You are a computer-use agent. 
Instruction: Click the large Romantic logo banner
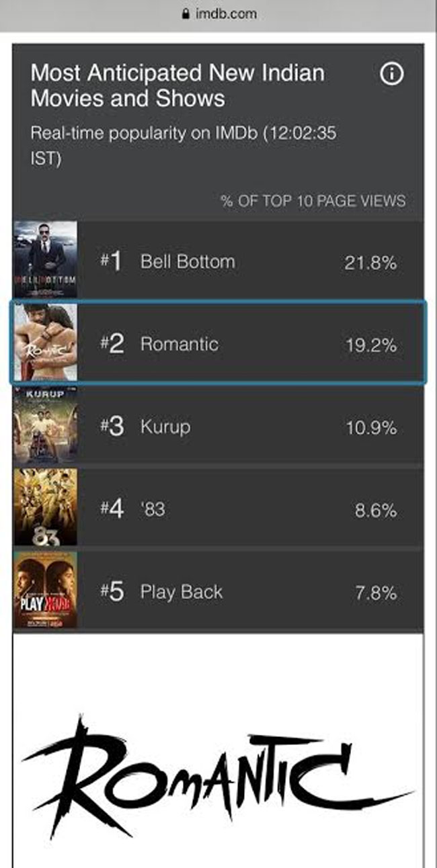coord(217,766)
